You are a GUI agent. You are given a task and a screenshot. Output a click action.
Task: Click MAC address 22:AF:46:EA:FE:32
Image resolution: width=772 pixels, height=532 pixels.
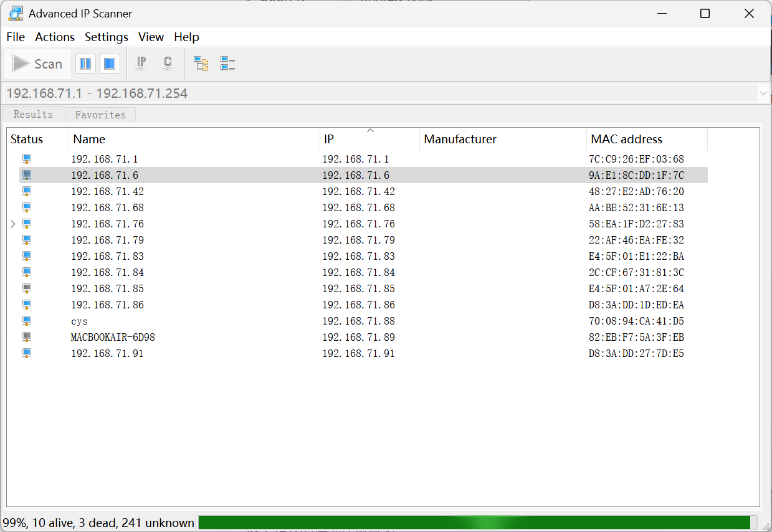pos(636,240)
